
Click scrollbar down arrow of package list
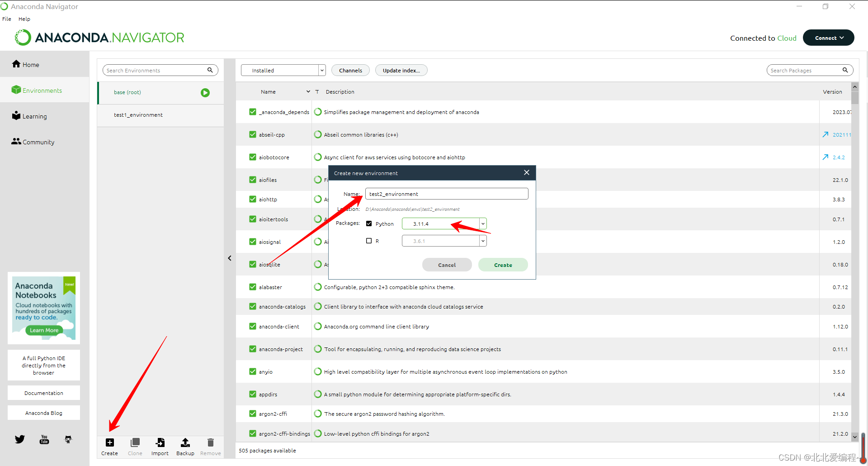point(854,437)
